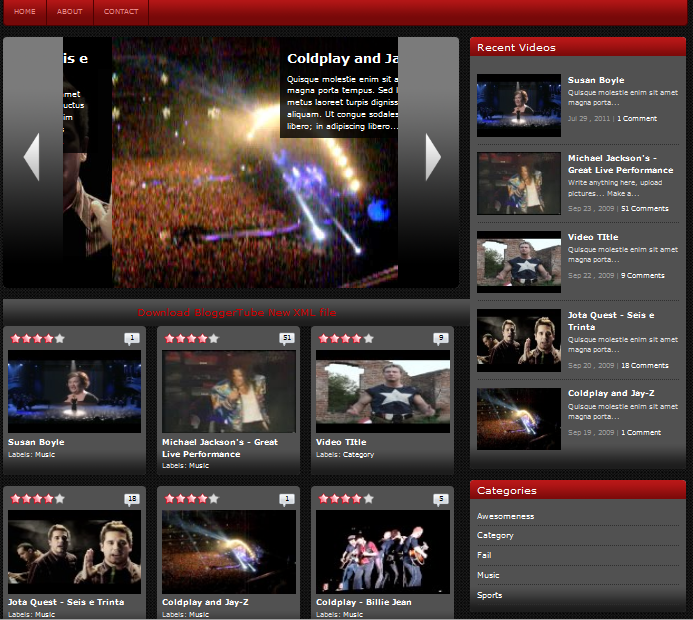Open the Music label under Susan Boyle card
The height and width of the screenshot is (620, 693).
click(45, 454)
